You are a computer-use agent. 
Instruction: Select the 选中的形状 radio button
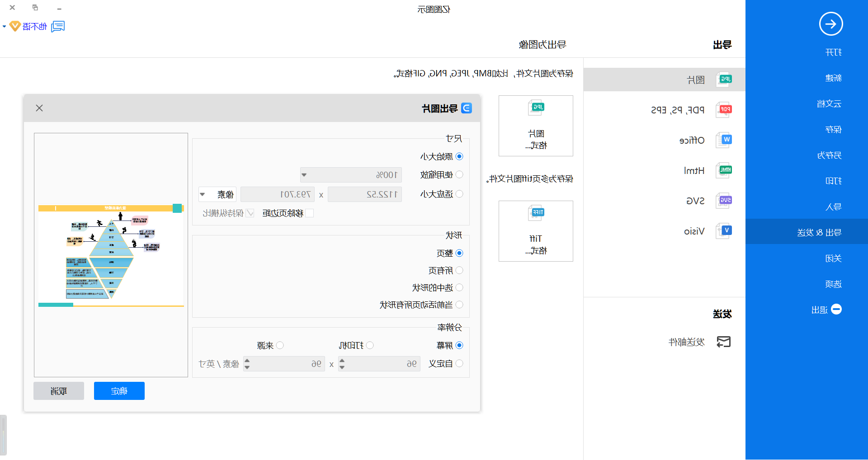[x=459, y=287]
